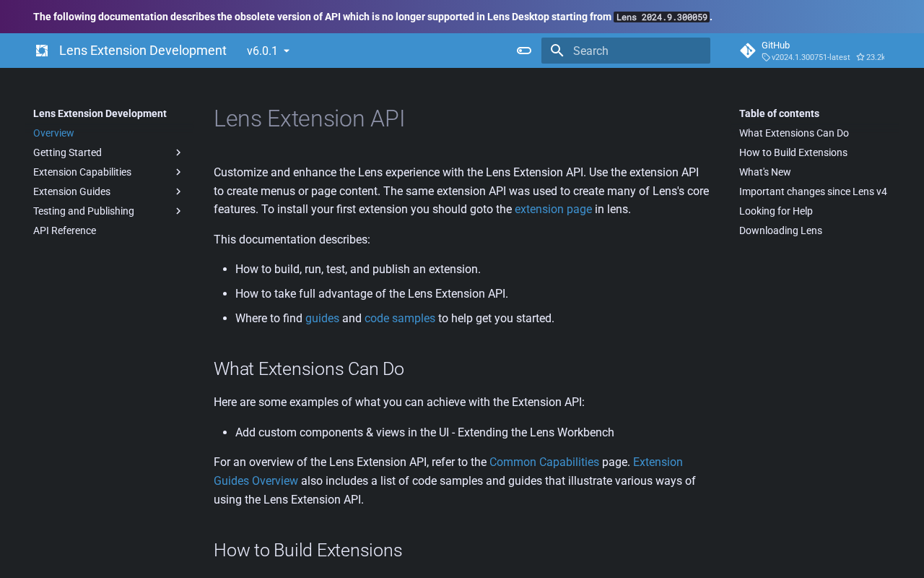This screenshot has width=924, height=578.
Task: Expand the Extension Capabilities chevron
Action: click(178, 172)
